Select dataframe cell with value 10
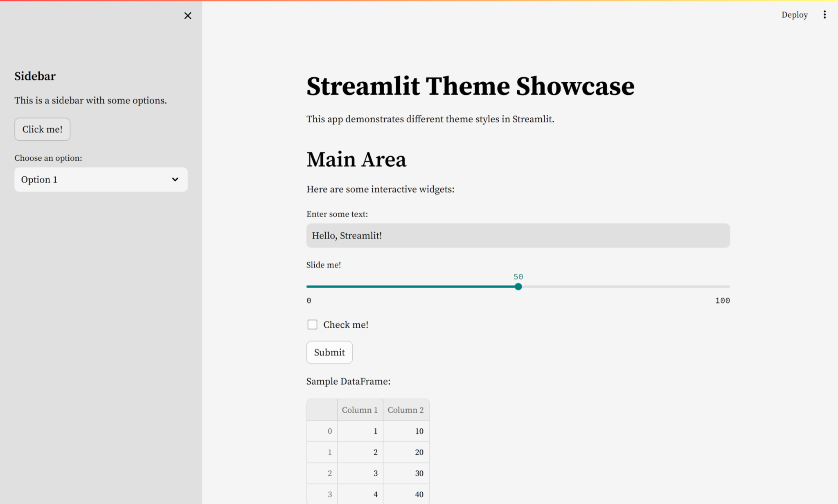The height and width of the screenshot is (504, 838). 406,431
